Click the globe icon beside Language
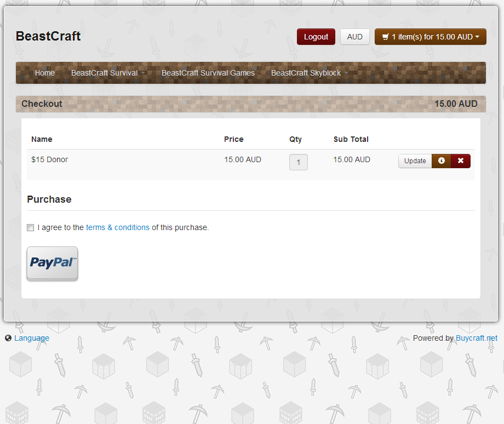Image resolution: width=504 pixels, height=424 pixels. click(8, 338)
